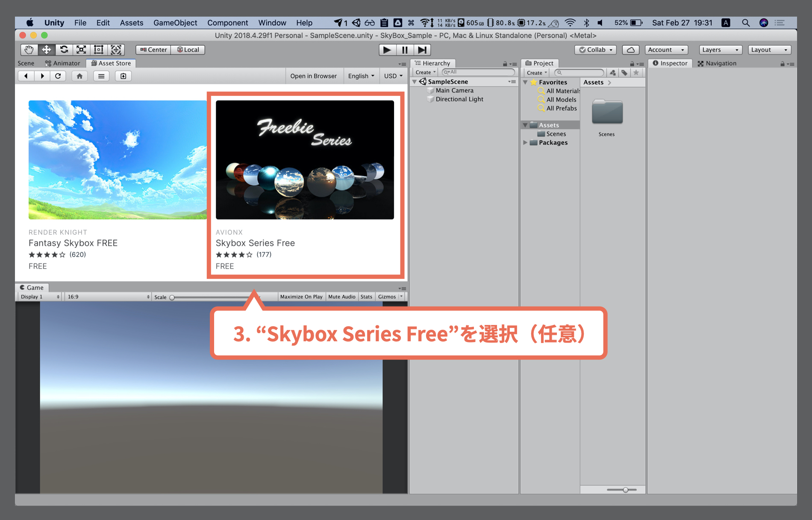The width and height of the screenshot is (812, 520).
Task: Open Skybox Series Free asset
Action: click(x=305, y=185)
